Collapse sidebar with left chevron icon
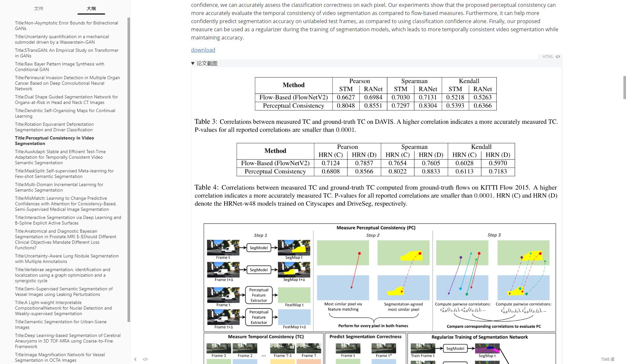Screen dimensions: 626x364 click(135, 359)
